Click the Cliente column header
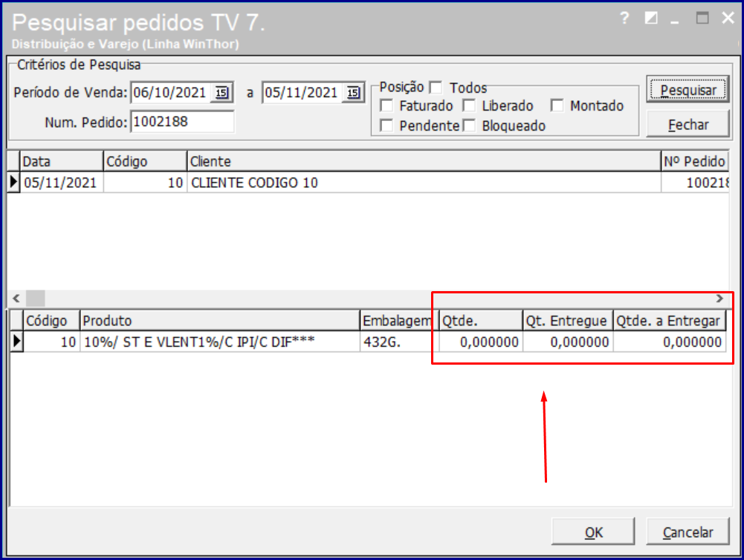The height and width of the screenshot is (560, 744). tap(424, 161)
